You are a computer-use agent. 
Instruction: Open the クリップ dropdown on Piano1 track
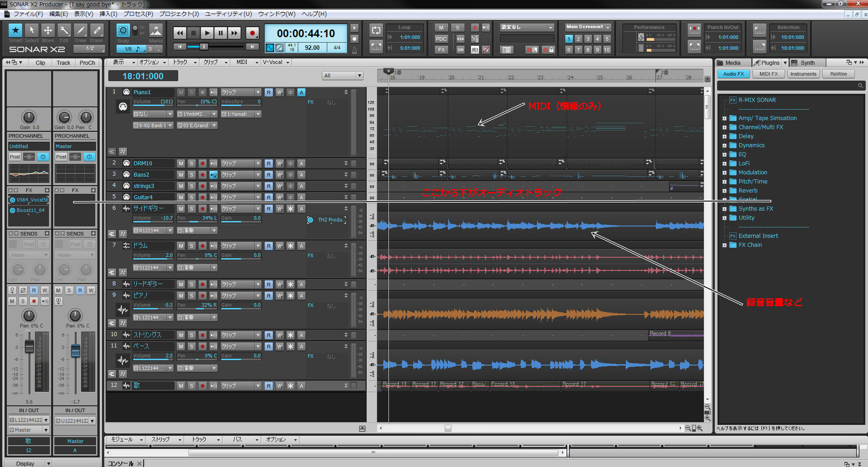[241, 92]
